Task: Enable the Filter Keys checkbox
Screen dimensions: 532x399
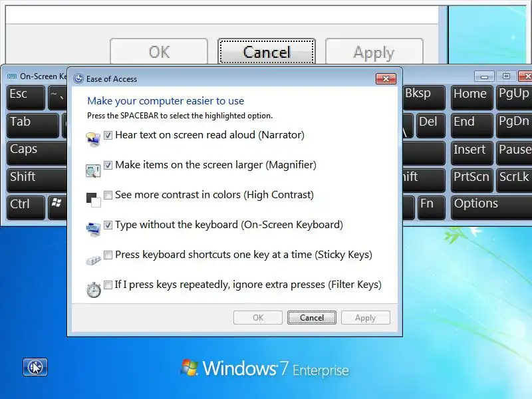Action: pyautogui.click(x=108, y=285)
